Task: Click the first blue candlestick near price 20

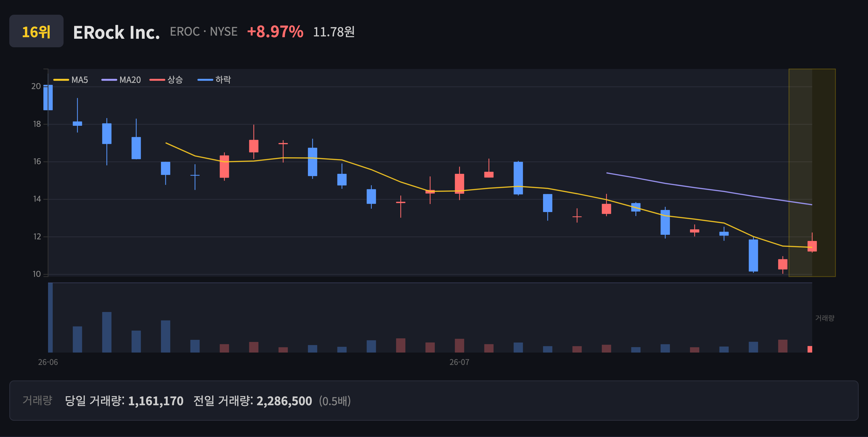Action: [x=48, y=97]
